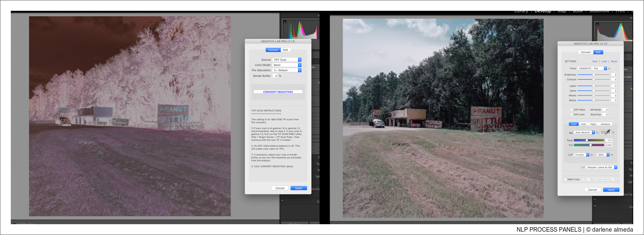Click Cancel in the TIFF Scan dialog
This screenshot has width=644, height=235.
pos(280,188)
